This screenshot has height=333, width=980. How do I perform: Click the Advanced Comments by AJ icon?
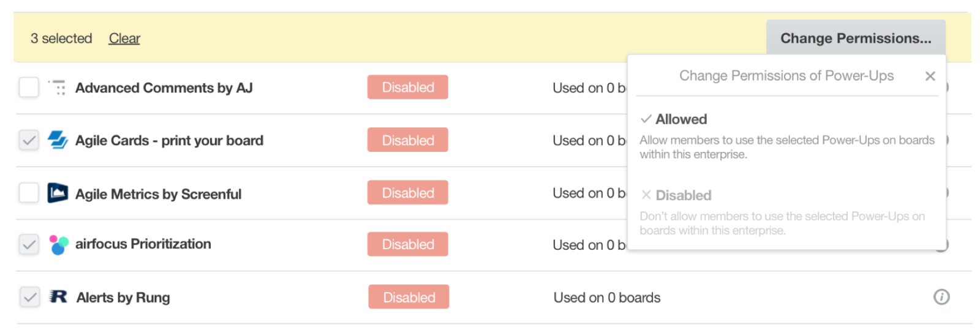click(x=58, y=88)
